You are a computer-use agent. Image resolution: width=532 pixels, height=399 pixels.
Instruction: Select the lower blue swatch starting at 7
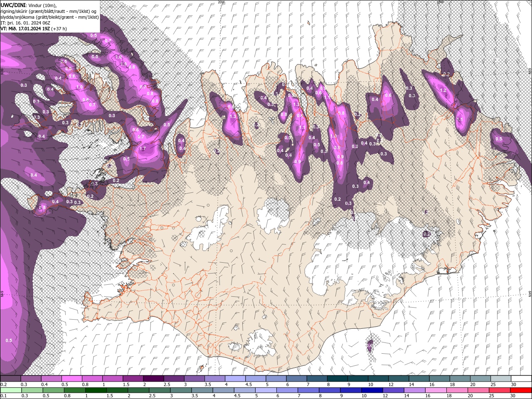pos(308,390)
